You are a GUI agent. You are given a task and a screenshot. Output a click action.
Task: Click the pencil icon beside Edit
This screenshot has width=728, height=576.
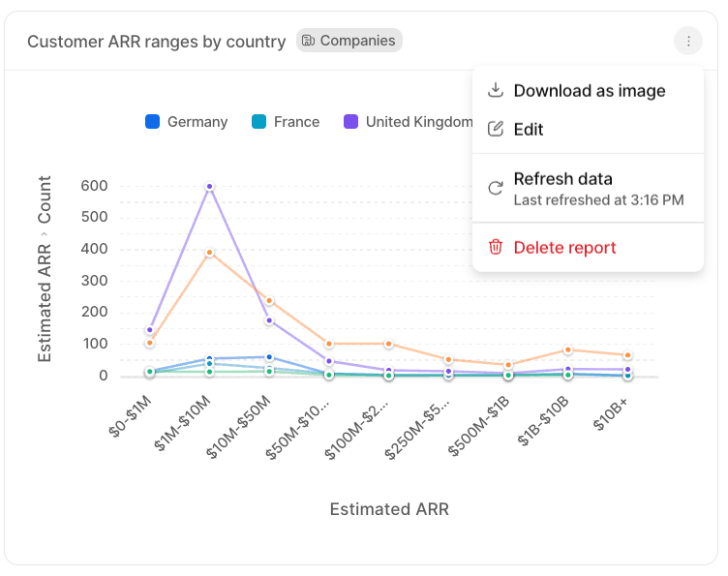pyautogui.click(x=496, y=130)
